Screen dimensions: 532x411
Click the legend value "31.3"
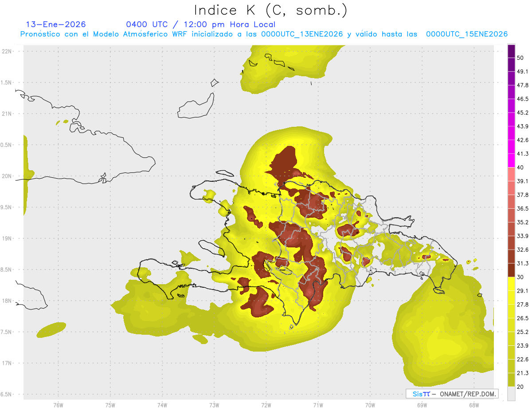(522, 263)
